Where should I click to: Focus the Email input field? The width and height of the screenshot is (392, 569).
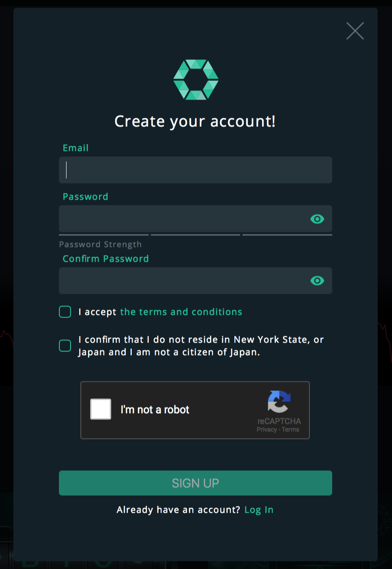pyautogui.click(x=196, y=170)
